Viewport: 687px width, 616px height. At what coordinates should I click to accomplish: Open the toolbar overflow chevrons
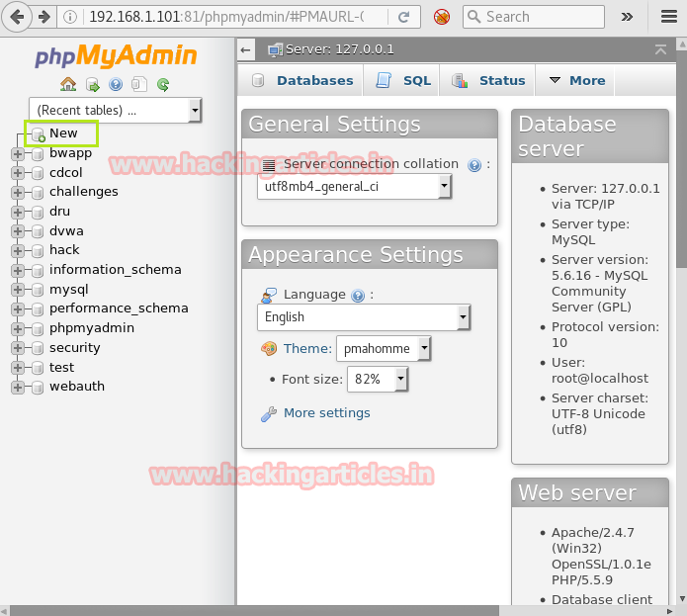[627, 17]
